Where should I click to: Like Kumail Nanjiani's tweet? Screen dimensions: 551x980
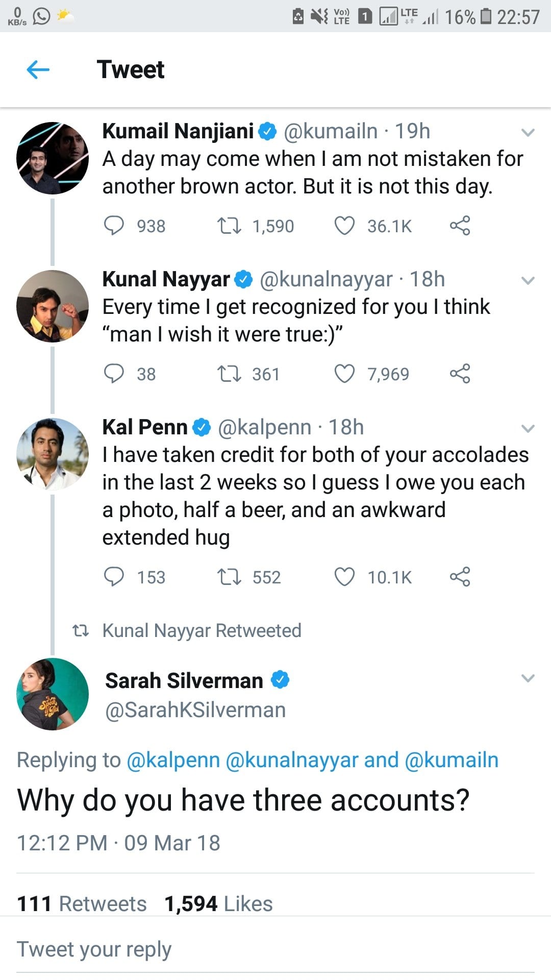[x=344, y=226]
